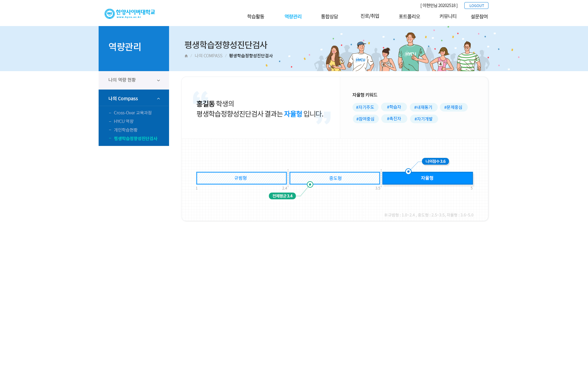The image size is (588, 379).
Task: Select Cross-Over 교육과정 in the sidebar
Action: click(x=132, y=113)
